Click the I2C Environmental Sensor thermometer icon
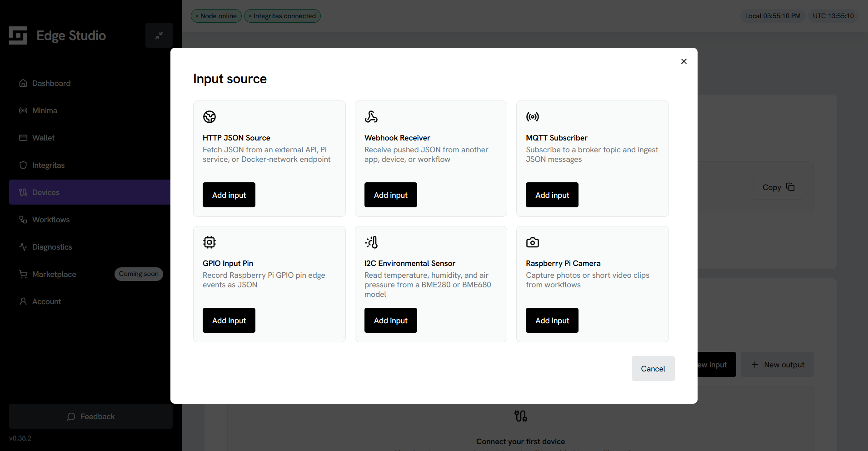This screenshot has height=451, width=868. point(371,242)
